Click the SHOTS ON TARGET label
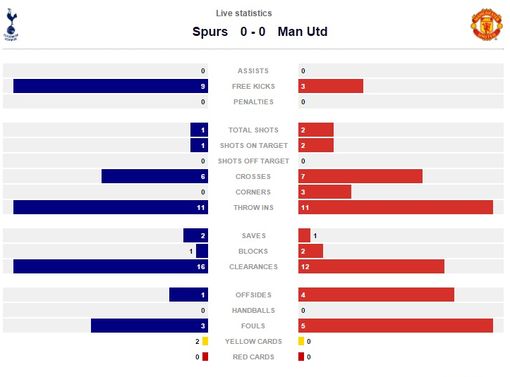 pyautogui.click(x=253, y=145)
